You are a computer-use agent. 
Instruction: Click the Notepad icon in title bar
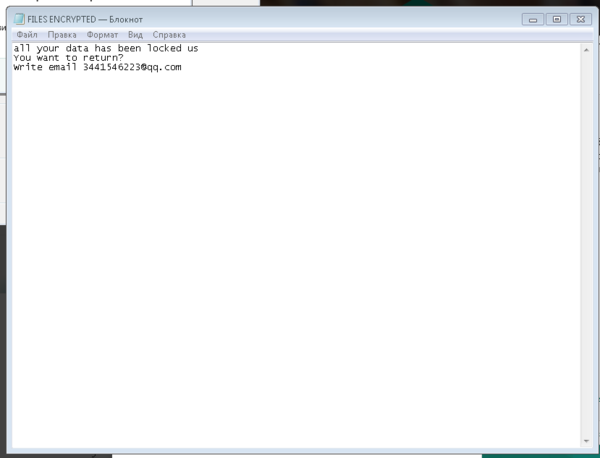tap(19, 19)
